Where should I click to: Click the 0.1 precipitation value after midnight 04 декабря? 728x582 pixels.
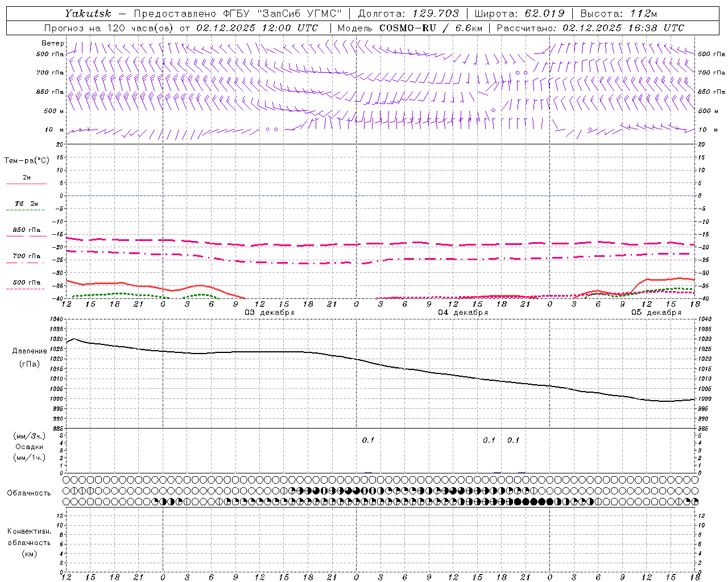click(x=368, y=440)
